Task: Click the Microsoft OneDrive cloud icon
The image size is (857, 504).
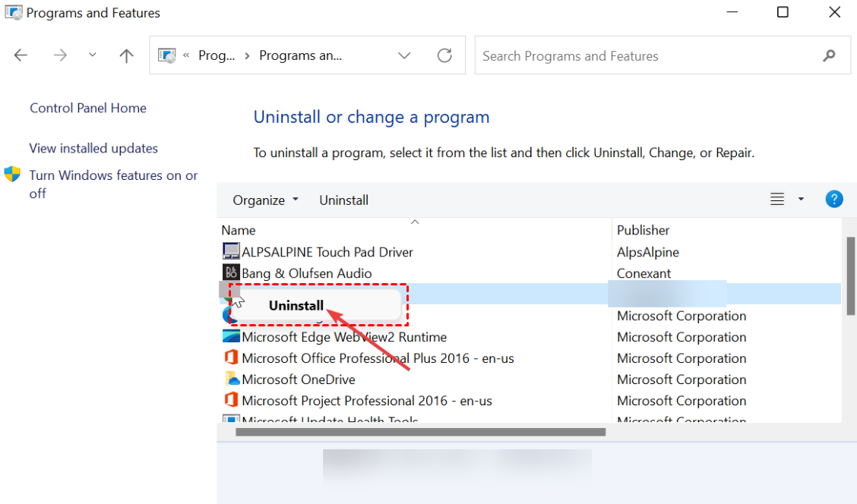Action: pos(232,379)
